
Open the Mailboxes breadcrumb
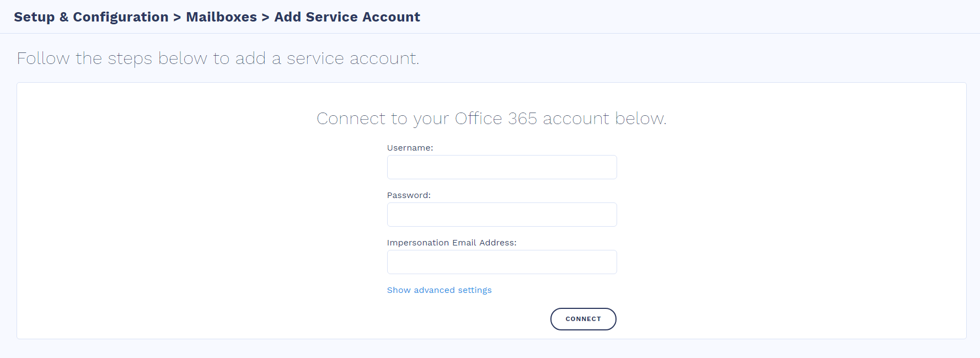pos(221,17)
